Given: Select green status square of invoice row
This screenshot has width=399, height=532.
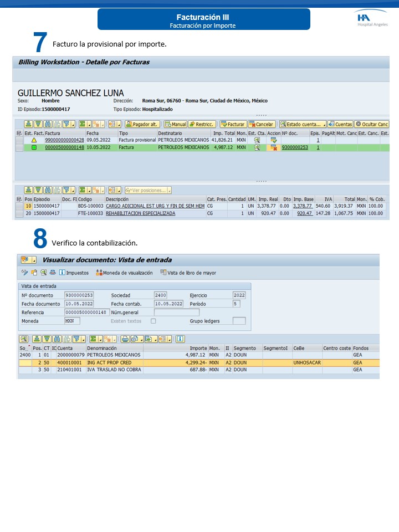Looking at the screenshot, I should pos(34,148).
